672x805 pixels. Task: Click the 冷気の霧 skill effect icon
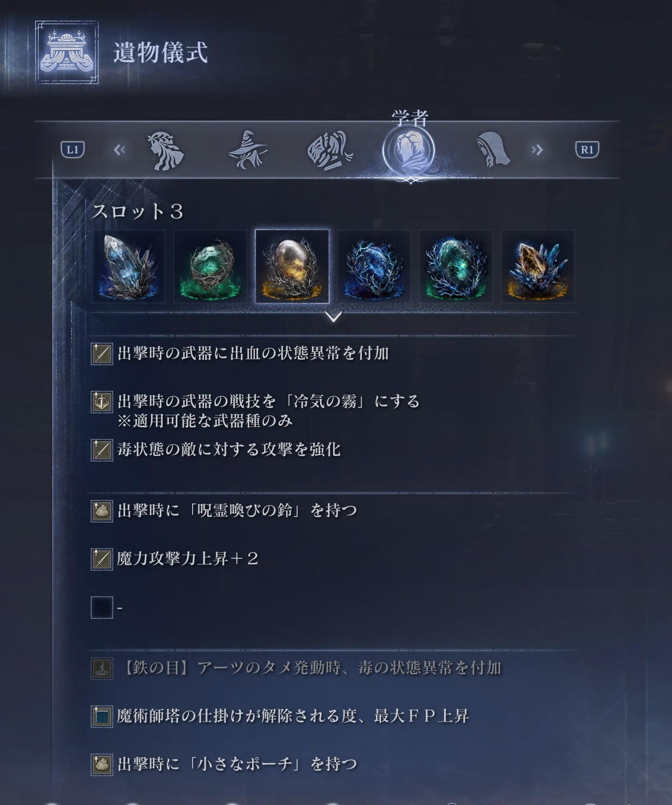(102, 402)
